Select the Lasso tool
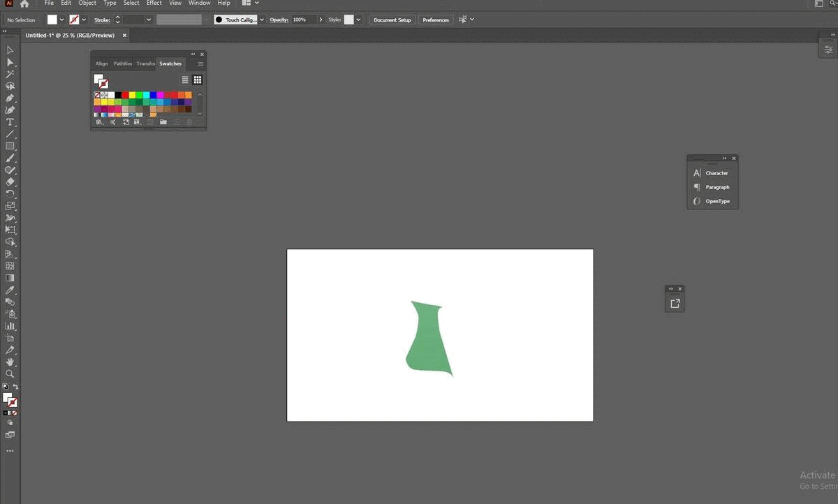This screenshot has height=504, width=838. tap(10, 86)
